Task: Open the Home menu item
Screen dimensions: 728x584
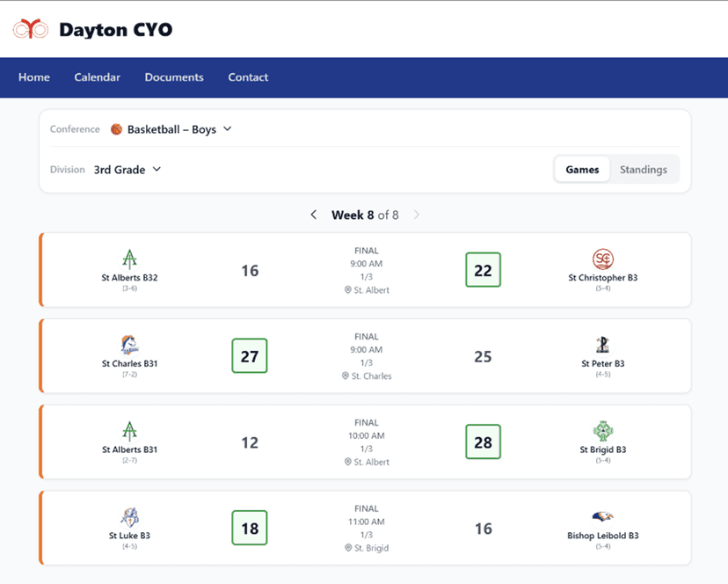Action: point(34,77)
